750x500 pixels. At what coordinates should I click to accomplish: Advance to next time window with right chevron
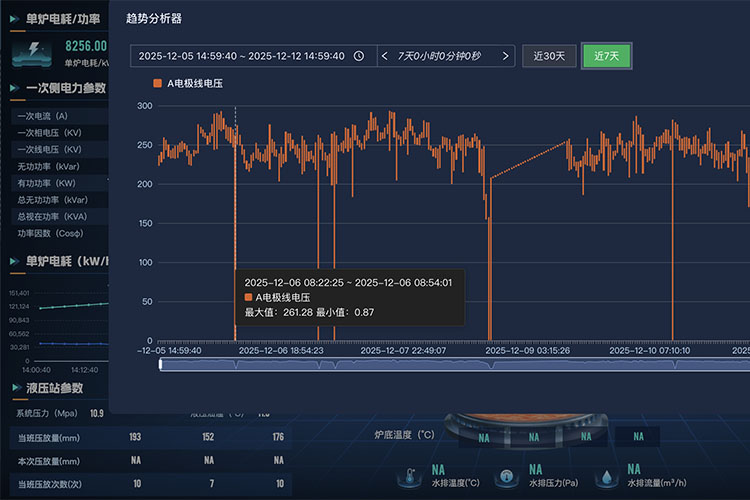click(505, 56)
